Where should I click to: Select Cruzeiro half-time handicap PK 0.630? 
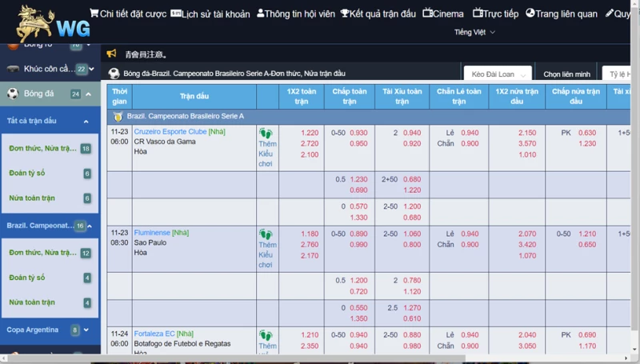(x=587, y=133)
